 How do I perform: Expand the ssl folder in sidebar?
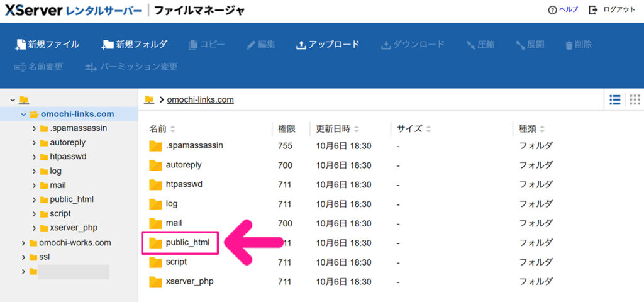pos(24,257)
